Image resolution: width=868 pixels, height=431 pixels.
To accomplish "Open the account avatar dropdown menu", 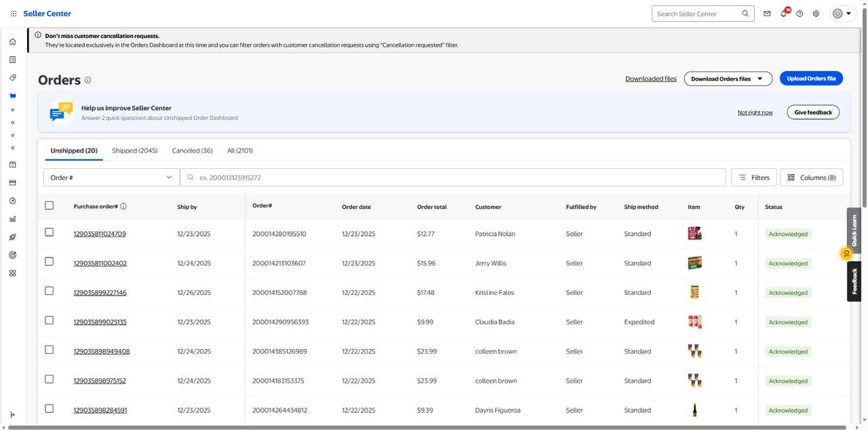I will (843, 14).
